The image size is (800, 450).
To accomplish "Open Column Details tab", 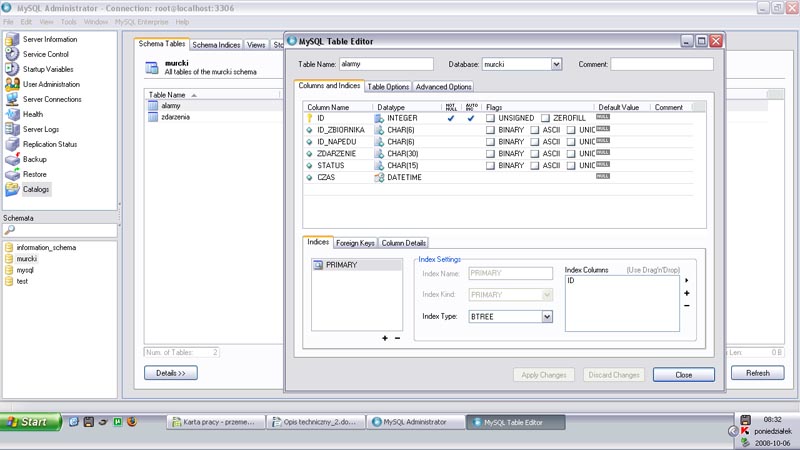I will click(404, 243).
